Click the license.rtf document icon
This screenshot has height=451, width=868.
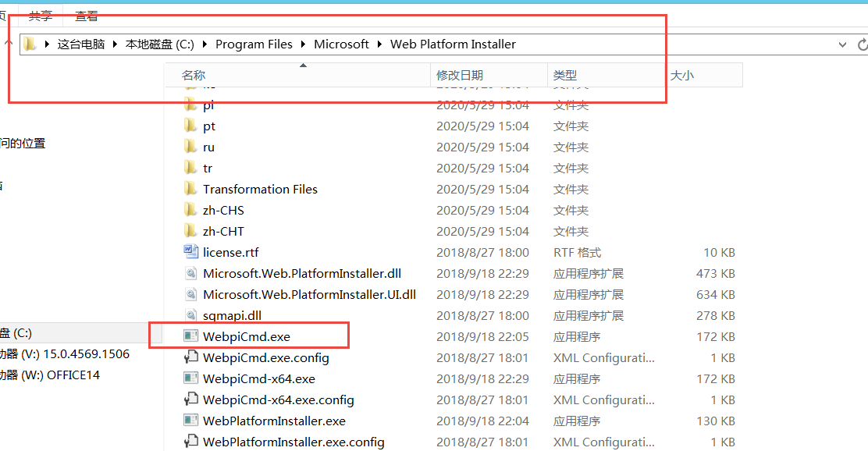[x=190, y=252]
